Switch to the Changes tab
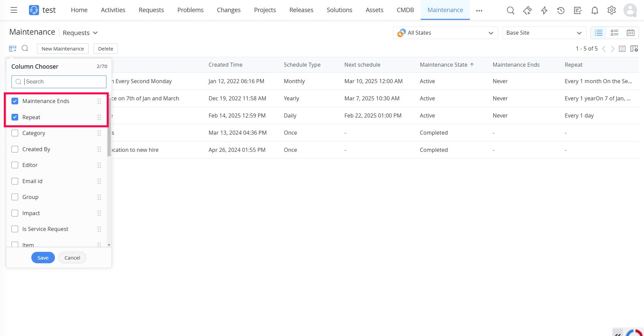This screenshot has width=644, height=336. (228, 10)
